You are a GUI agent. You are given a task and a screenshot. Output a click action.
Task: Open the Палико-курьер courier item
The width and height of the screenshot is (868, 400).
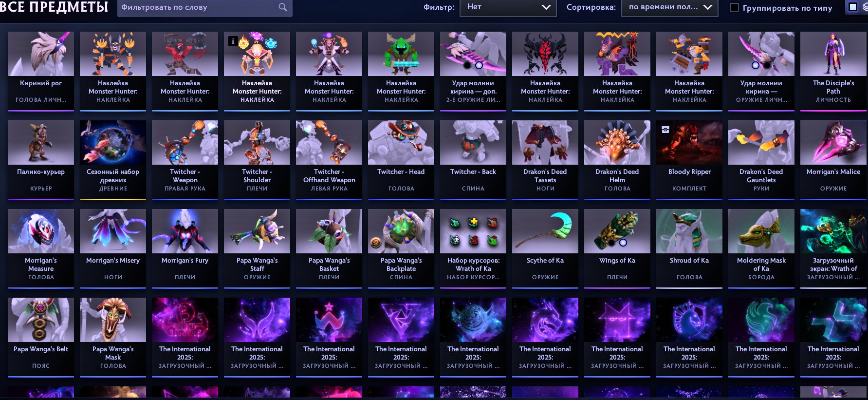click(41, 160)
